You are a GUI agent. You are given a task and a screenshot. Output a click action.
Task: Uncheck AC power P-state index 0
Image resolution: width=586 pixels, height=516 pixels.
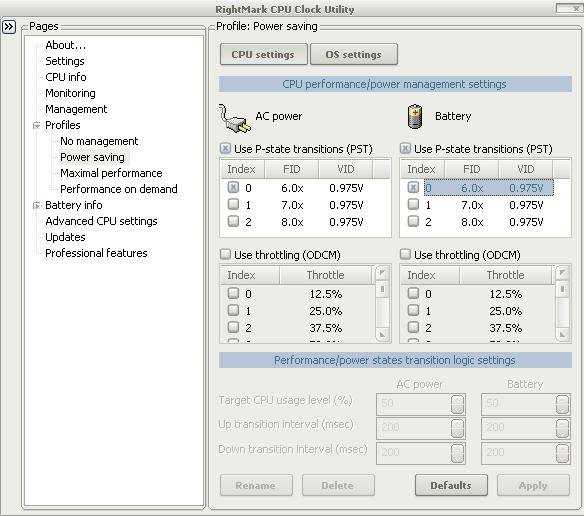click(233, 187)
